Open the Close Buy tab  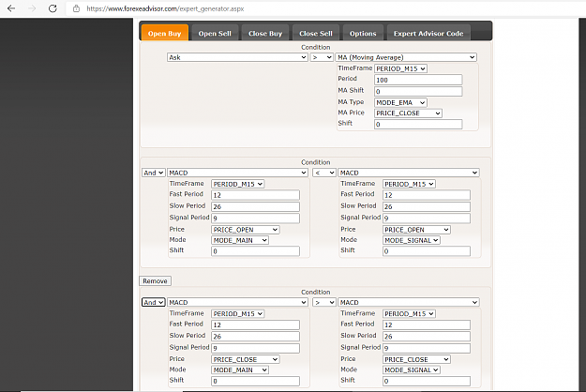265,33
